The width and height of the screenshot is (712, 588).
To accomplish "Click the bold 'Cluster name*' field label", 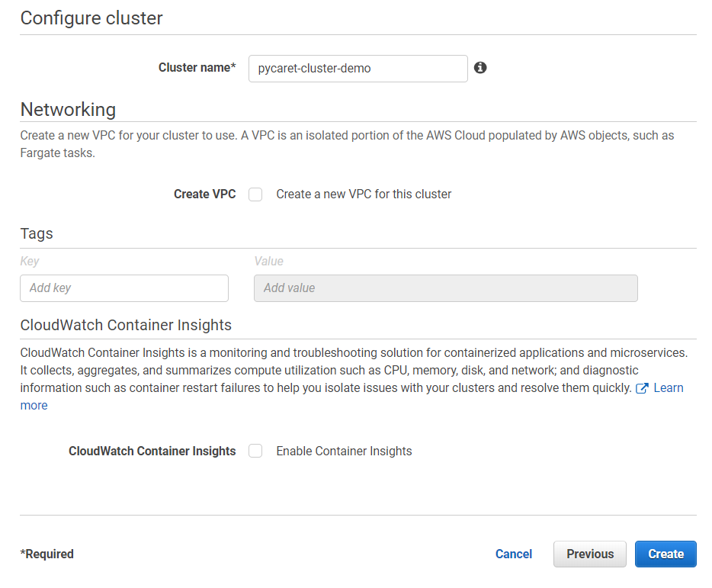I will pyautogui.click(x=197, y=68).
